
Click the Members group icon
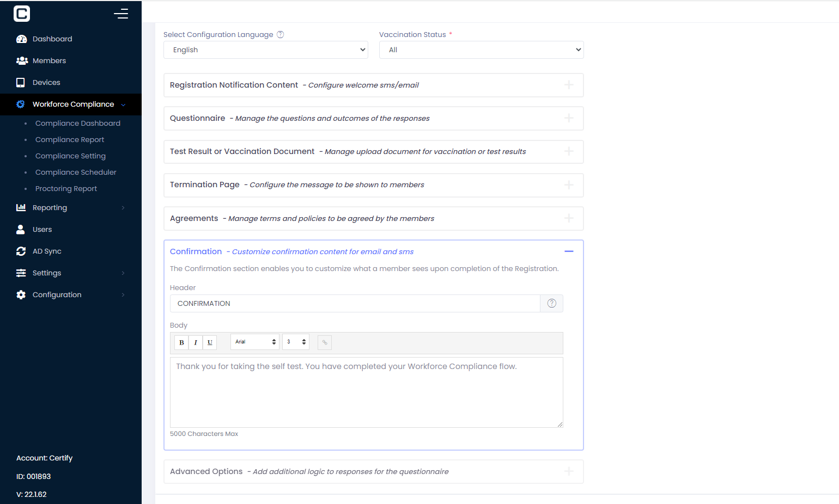[x=22, y=61]
